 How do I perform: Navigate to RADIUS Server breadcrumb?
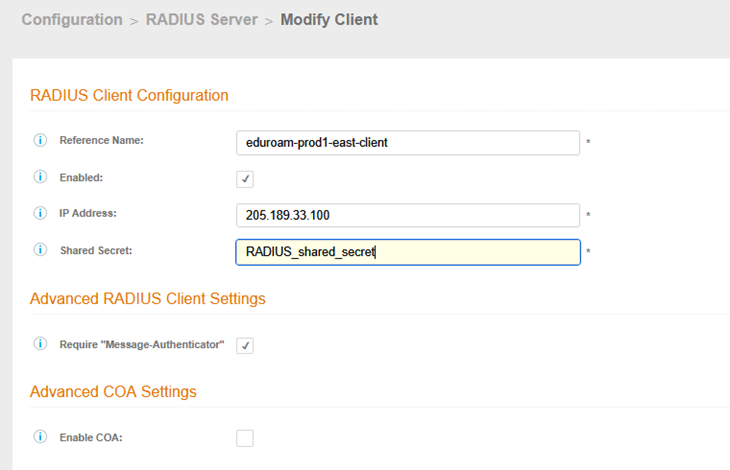pos(203,20)
